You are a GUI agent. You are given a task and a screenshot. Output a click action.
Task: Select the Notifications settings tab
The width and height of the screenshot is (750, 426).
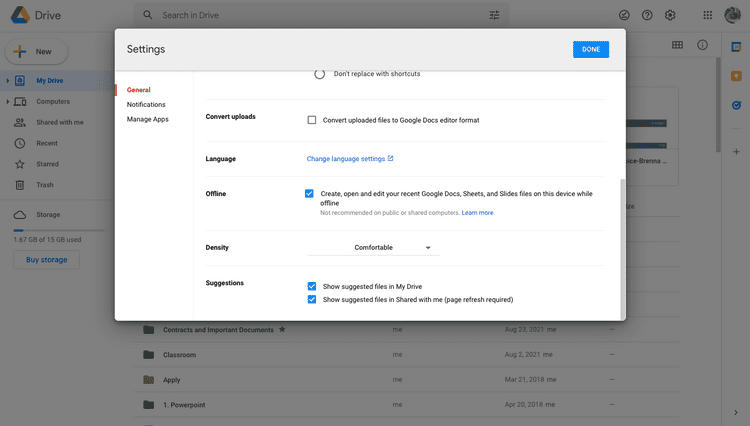146,104
